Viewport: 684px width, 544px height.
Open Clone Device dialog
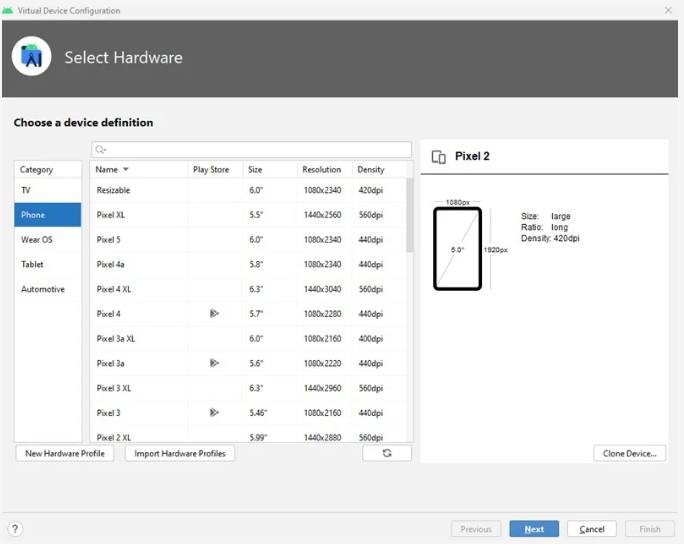[629, 453]
